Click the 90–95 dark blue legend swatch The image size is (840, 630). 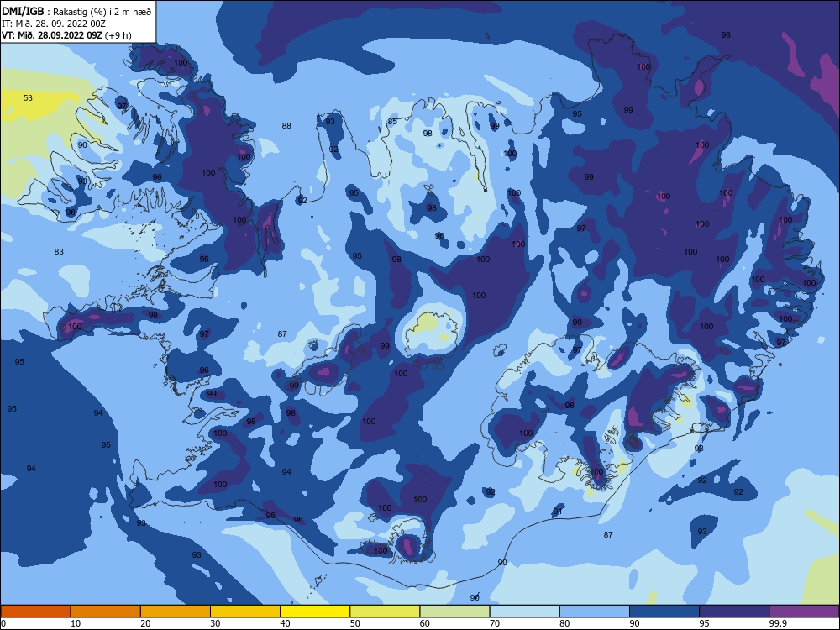tap(664, 612)
